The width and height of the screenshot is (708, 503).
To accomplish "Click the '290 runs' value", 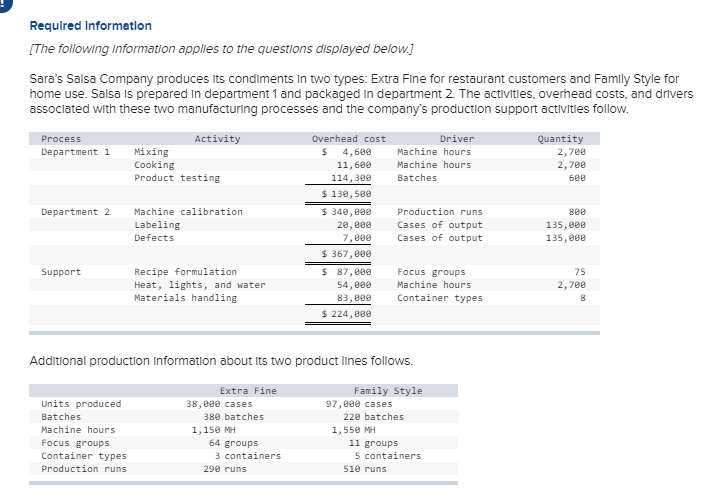I will click(225, 469).
